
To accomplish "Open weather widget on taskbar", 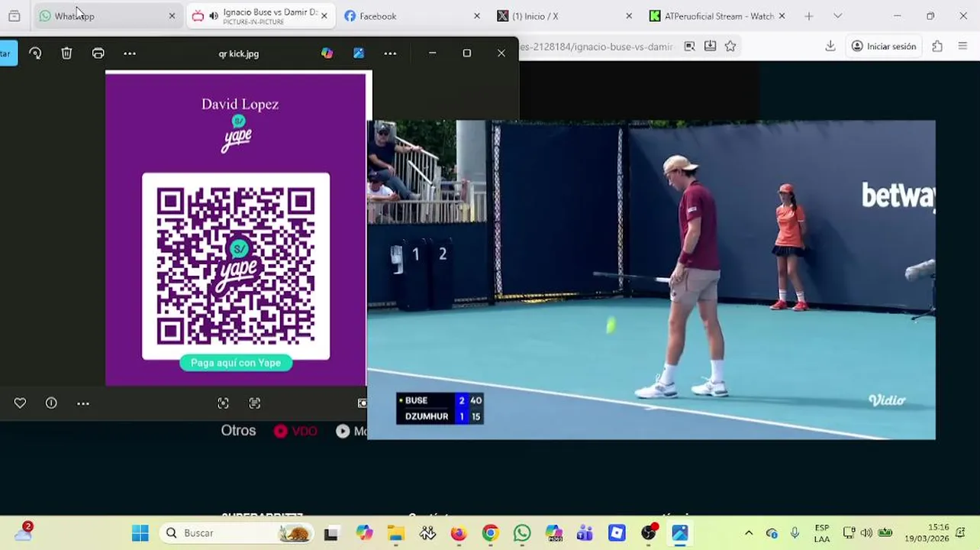I will [x=23, y=532].
